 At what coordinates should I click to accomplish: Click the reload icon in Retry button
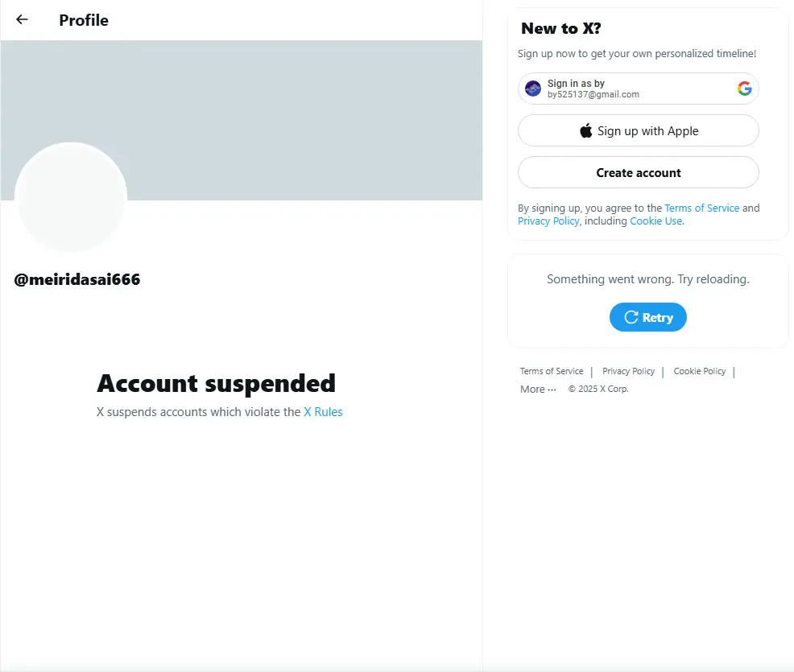(x=631, y=317)
